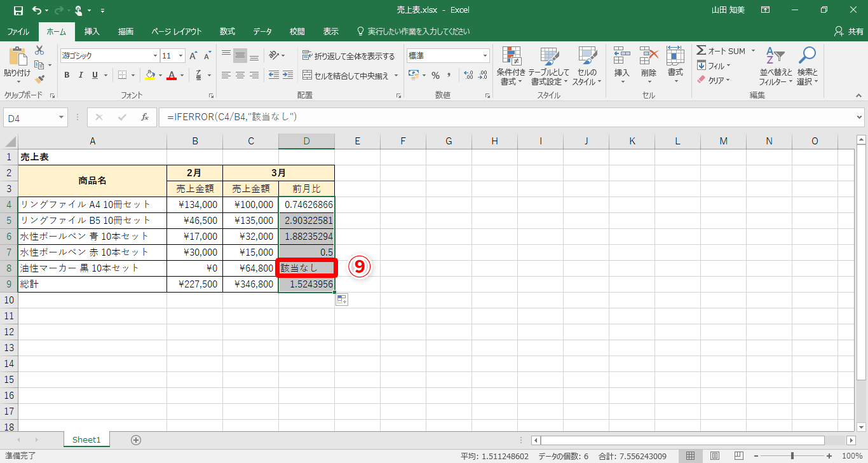Image resolution: width=868 pixels, height=463 pixels.
Task: Open the Insert (挿入) tab
Action: click(x=92, y=31)
